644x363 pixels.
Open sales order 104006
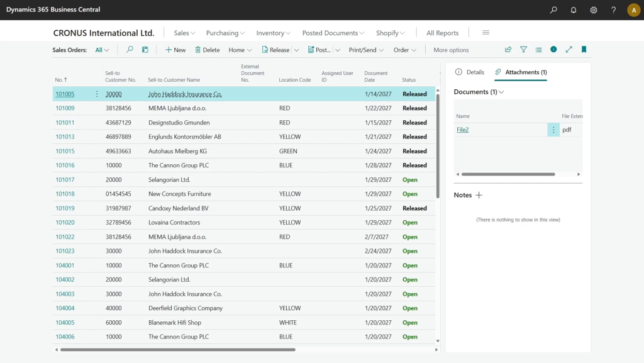click(x=65, y=337)
